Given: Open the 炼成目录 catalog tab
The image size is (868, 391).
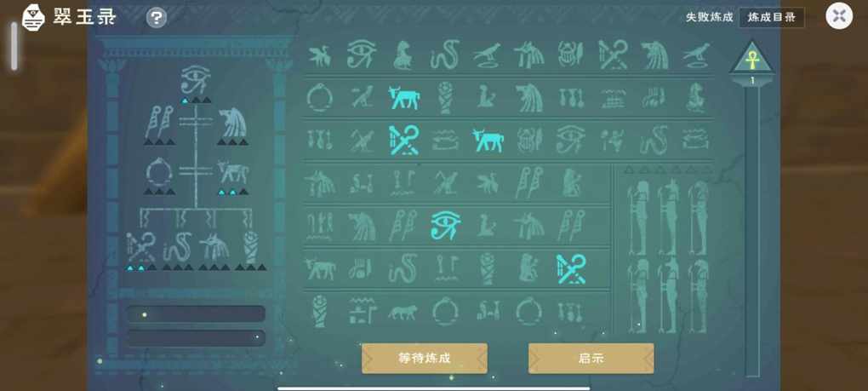Looking at the screenshot, I should 772,17.
